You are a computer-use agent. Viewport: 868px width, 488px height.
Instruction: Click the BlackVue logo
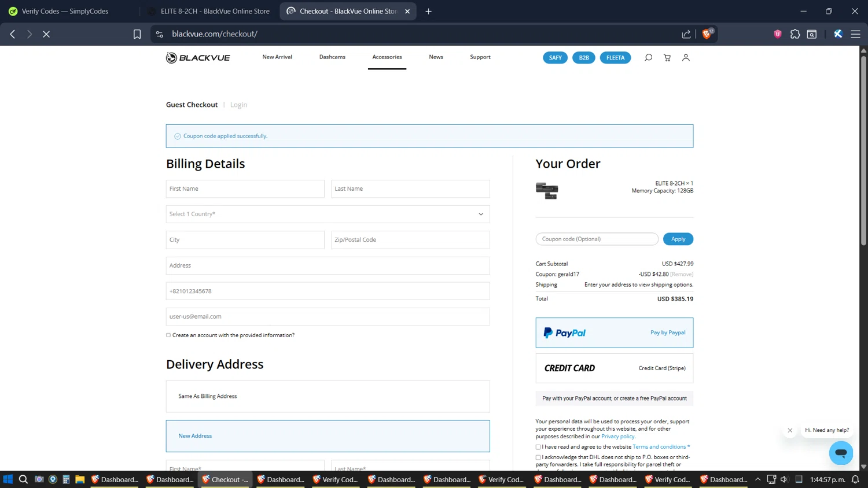198,58
